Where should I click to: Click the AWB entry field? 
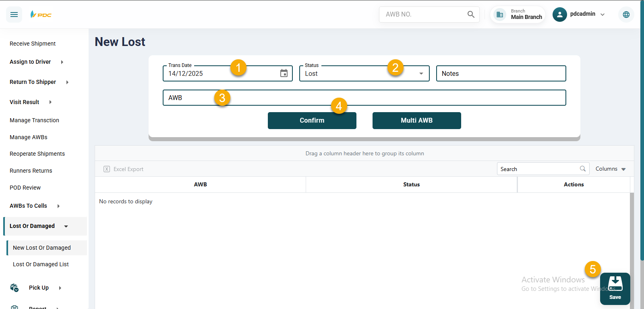point(364,98)
